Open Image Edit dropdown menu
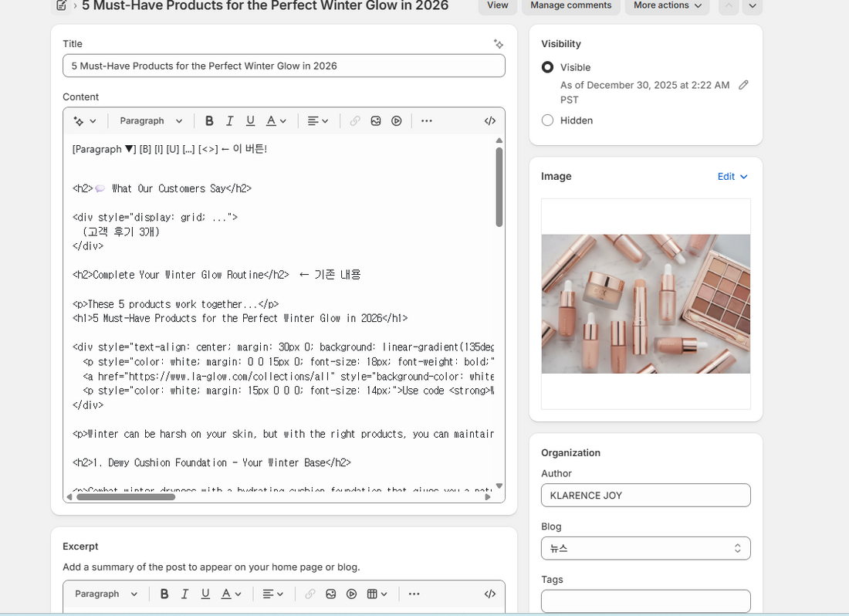Image resolution: width=849 pixels, height=616 pixels. (732, 177)
